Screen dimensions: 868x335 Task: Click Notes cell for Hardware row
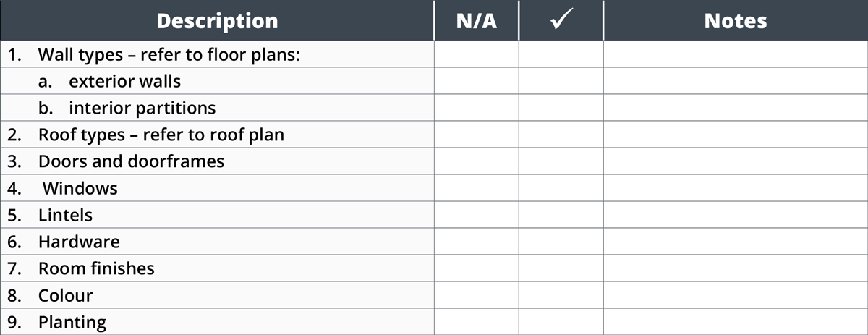(736, 242)
